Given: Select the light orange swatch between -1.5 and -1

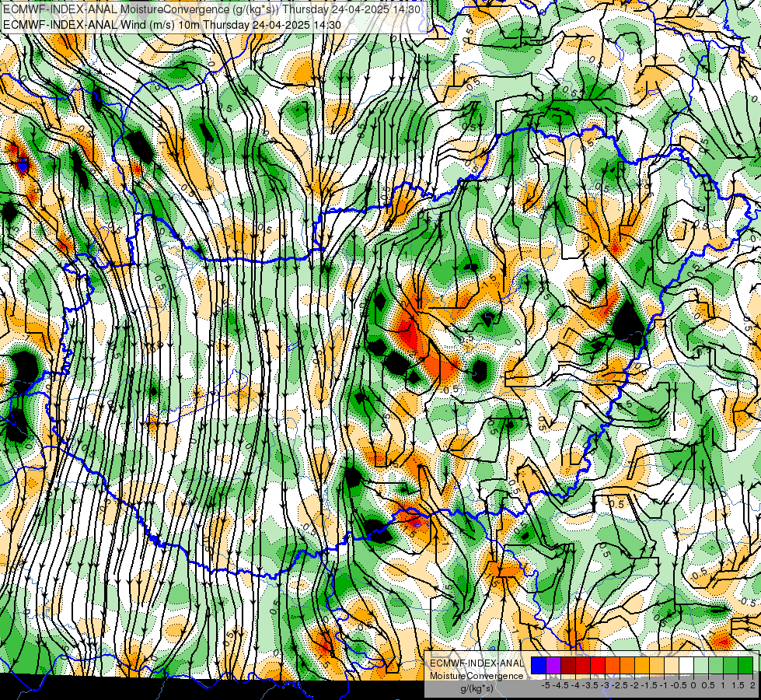Looking at the screenshot, I should click(657, 665).
